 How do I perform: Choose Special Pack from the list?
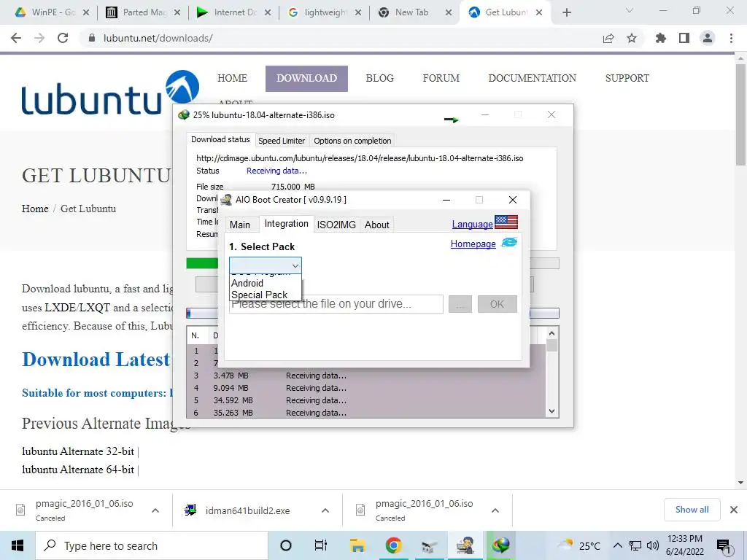266,295
